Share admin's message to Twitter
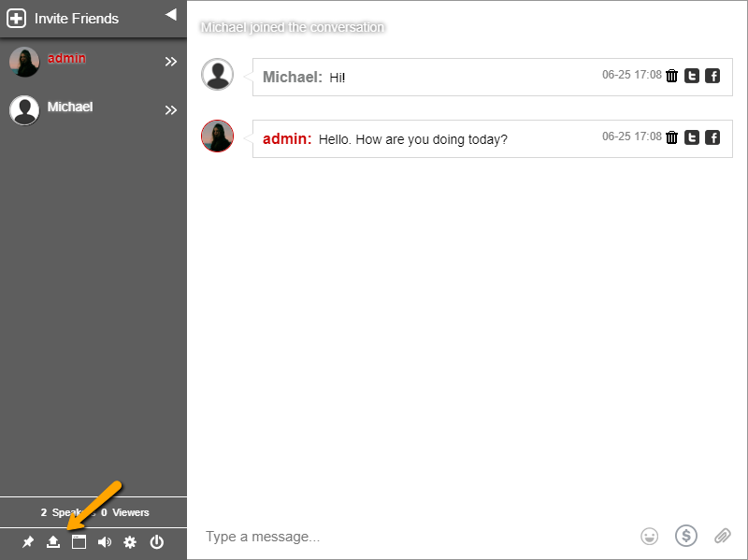The image size is (748, 560). (x=692, y=137)
